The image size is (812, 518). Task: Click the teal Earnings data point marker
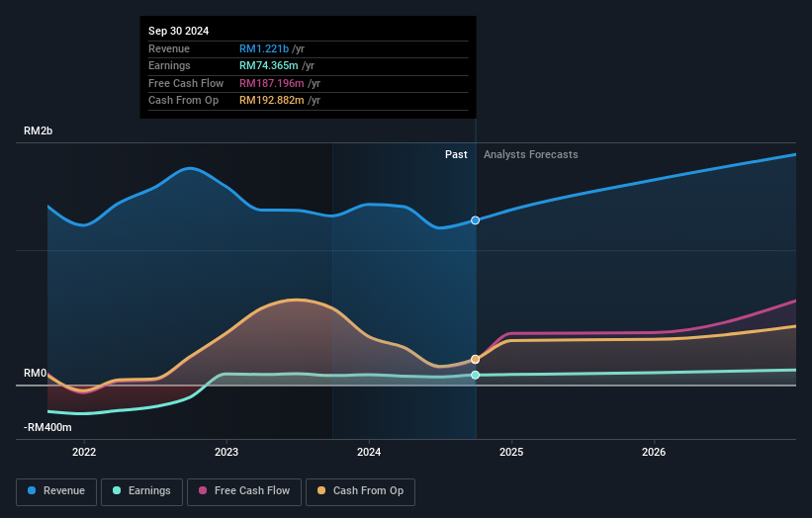475,375
